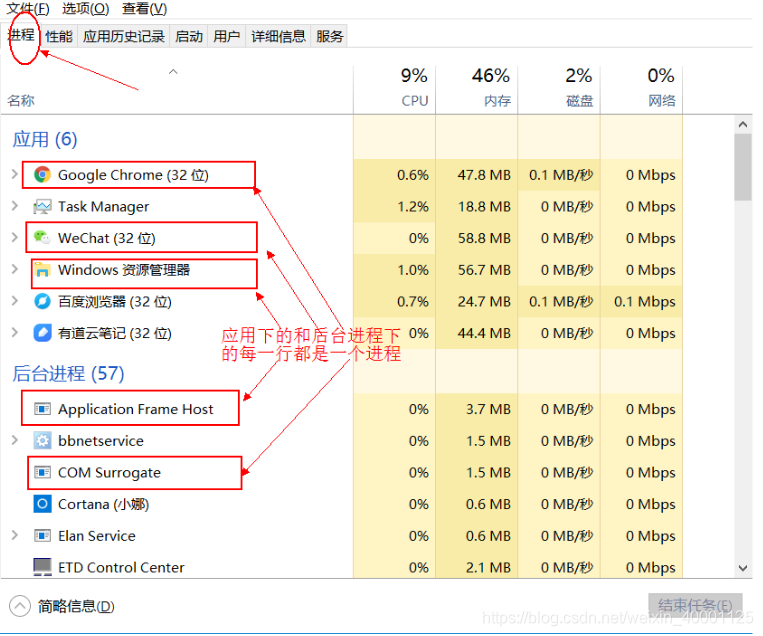The image size is (763, 636).
Task: Click 百度浏览器's 0.1 Mbps network value
Action: tap(645, 302)
